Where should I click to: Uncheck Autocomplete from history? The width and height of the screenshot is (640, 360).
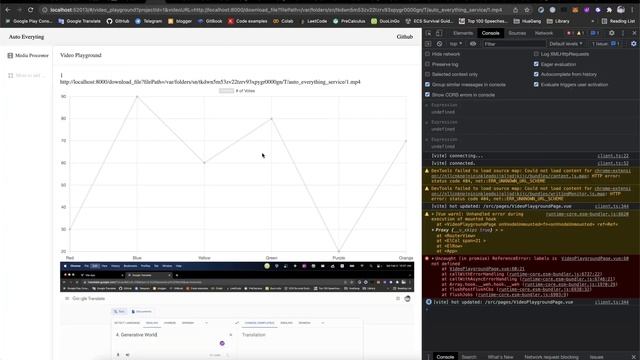point(536,74)
